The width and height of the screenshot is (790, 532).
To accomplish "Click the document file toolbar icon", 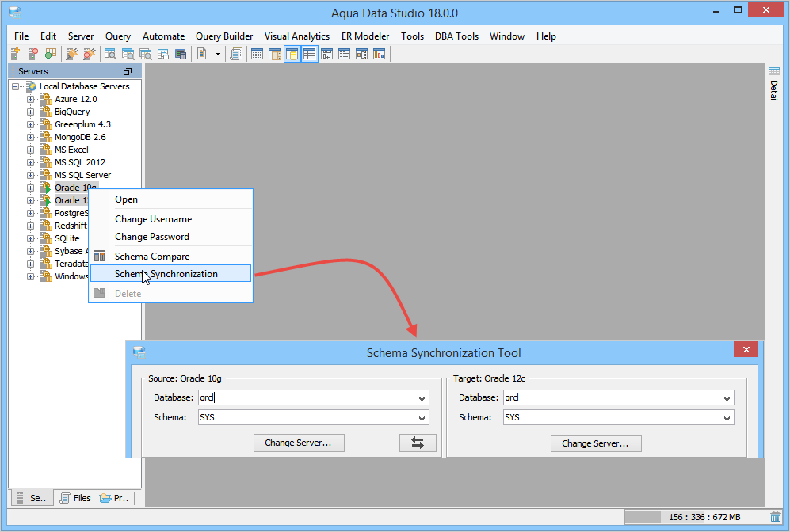I will (x=201, y=54).
